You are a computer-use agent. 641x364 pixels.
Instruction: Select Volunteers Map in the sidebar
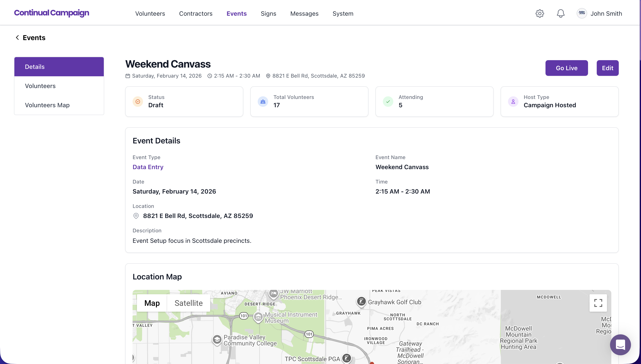coord(47,105)
